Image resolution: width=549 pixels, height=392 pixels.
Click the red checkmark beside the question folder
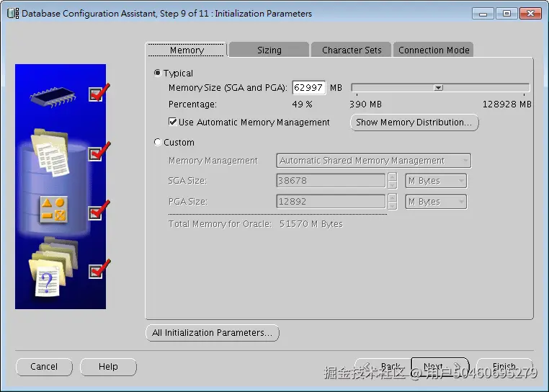point(99,269)
